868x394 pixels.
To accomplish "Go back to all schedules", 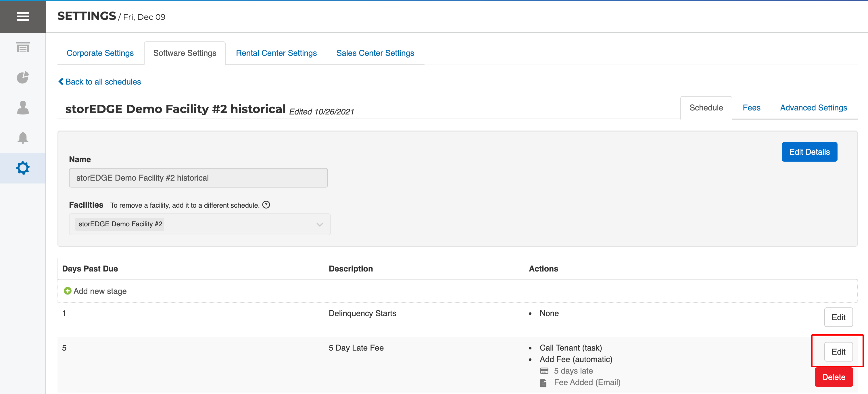I will point(100,82).
